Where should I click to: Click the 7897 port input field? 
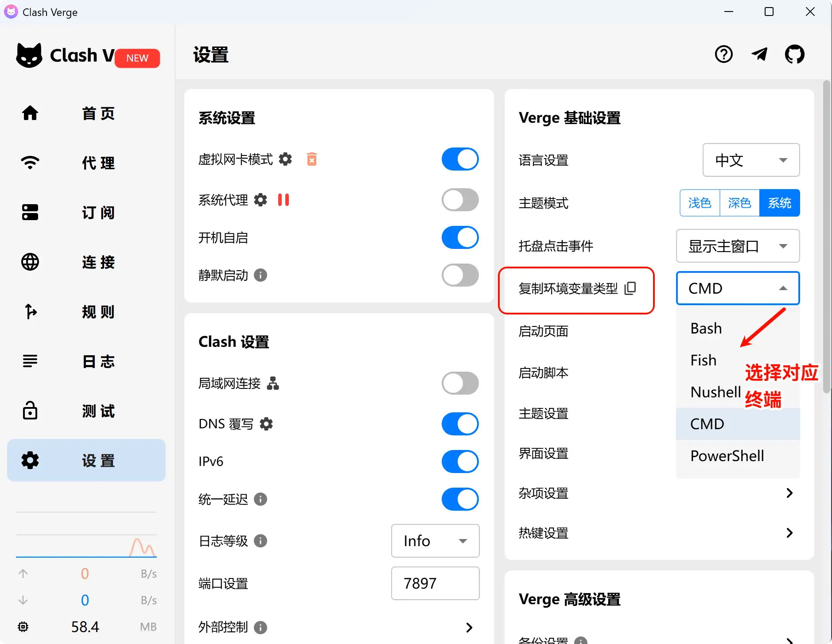(x=435, y=583)
